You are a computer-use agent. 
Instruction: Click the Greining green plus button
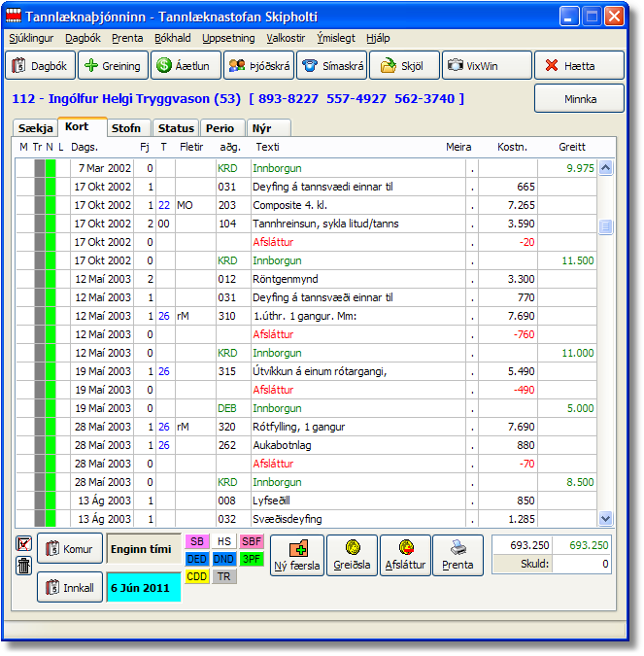coord(113,65)
